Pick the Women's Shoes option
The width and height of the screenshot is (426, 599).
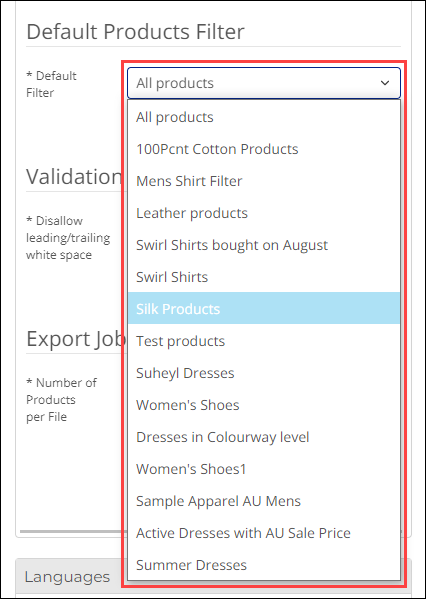pos(264,405)
